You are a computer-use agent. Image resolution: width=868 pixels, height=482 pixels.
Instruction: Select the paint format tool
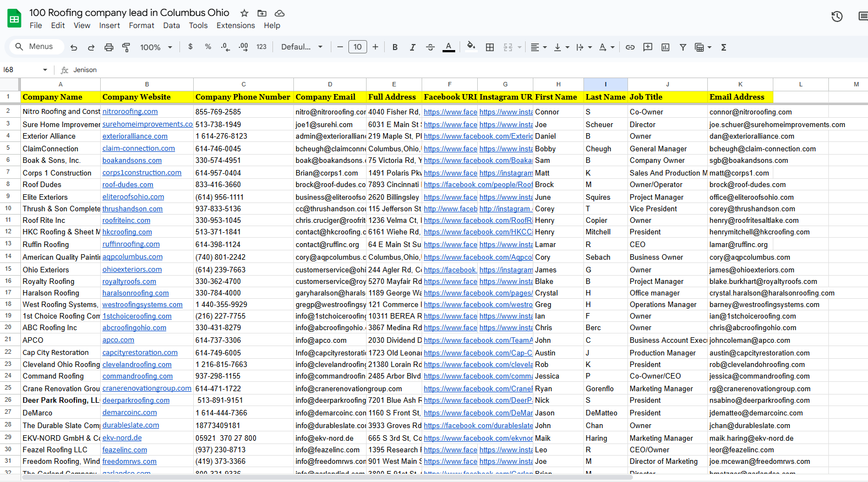[126, 47]
